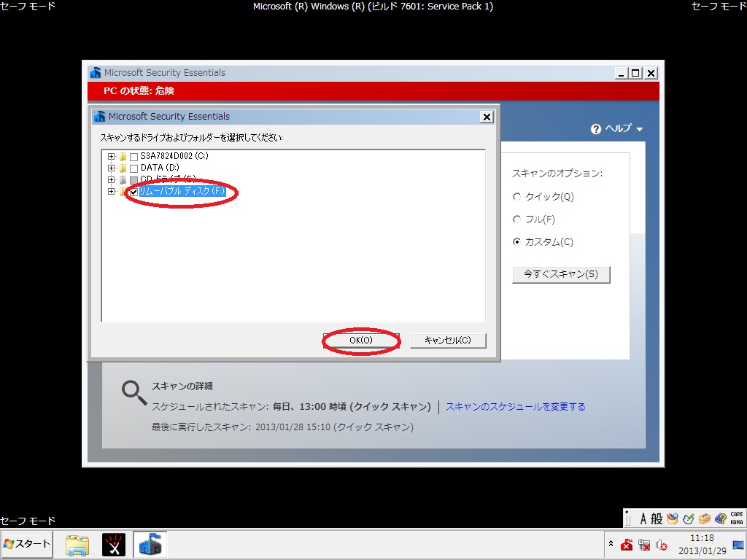Click the taskbar clock showing 11:18

[703, 544]
